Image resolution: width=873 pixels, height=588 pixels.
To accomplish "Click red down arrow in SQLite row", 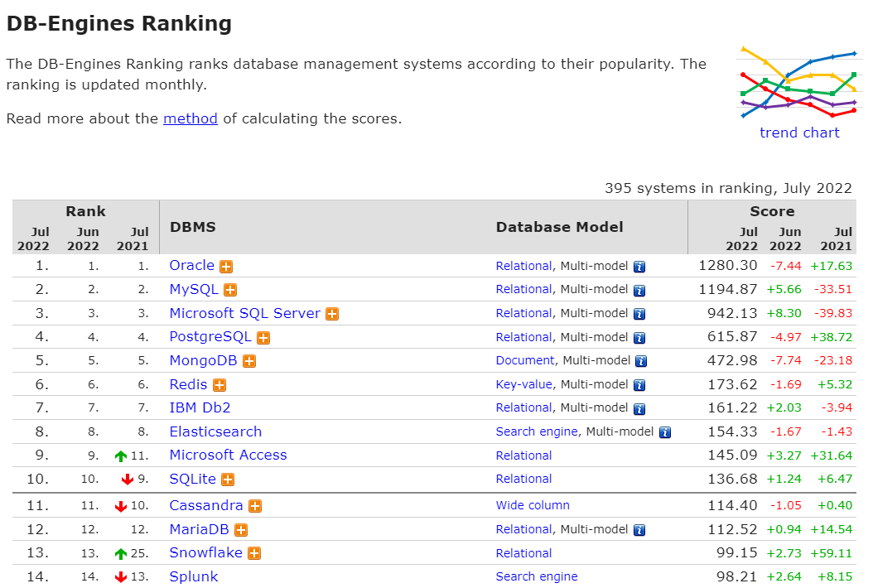I will (x=128, y=480).
